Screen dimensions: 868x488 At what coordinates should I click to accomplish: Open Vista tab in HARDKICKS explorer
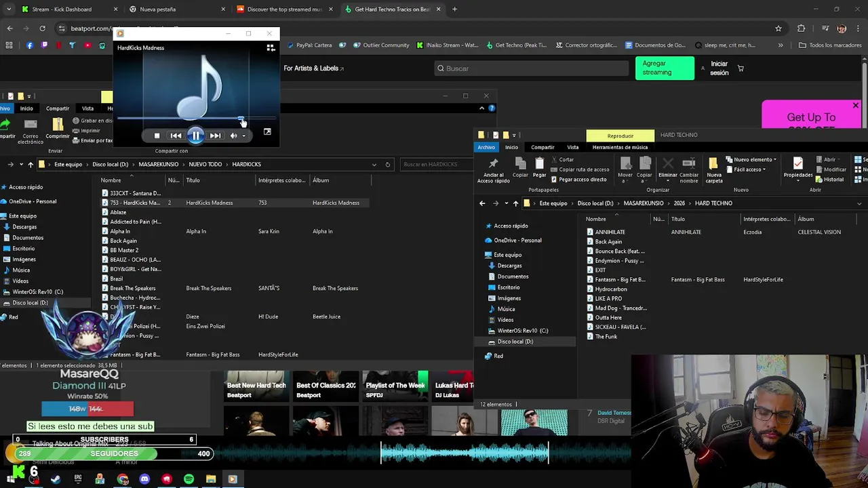(87, 108)
